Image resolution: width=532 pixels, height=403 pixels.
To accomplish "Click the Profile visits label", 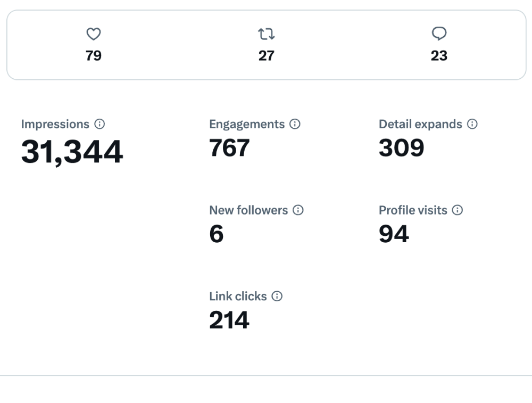I will [413, 210].
